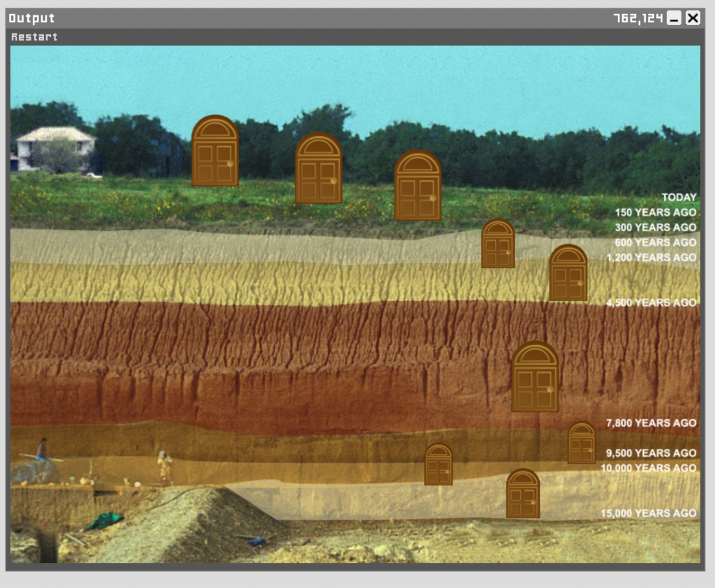Click the 7,800 YEARS AGO label
Image resolution: width=715 pixels, height=588 pixels.
pos(651,423)
